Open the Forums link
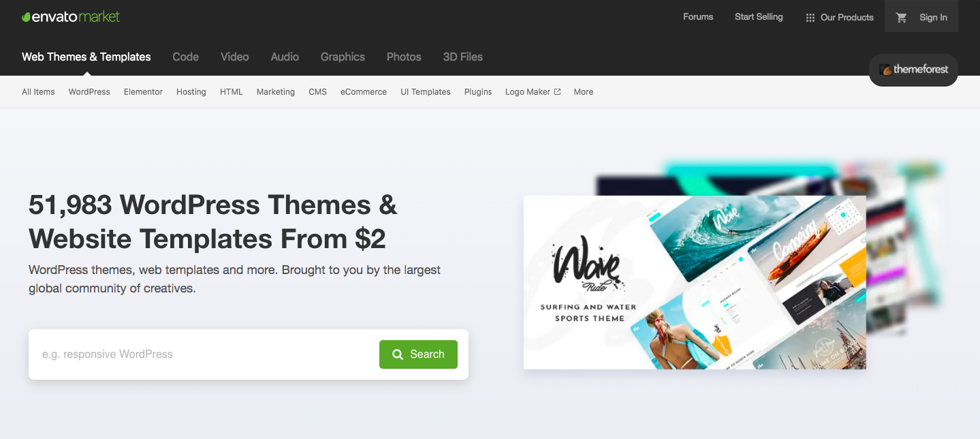 point(698,17)
